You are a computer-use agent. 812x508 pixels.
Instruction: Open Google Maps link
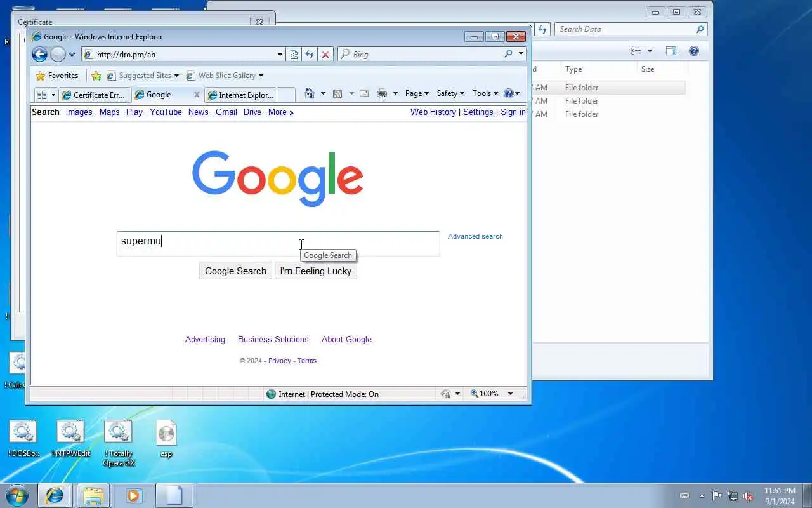(x=110, y=112)
